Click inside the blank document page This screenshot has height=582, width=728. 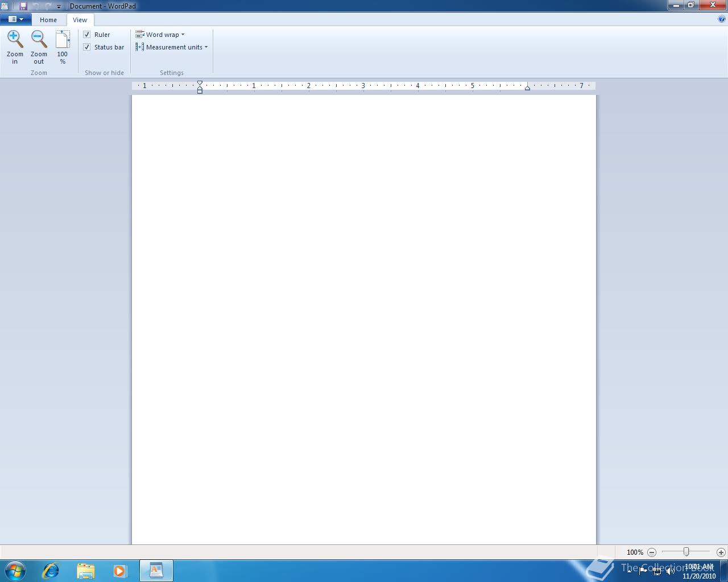coord(364,319)
